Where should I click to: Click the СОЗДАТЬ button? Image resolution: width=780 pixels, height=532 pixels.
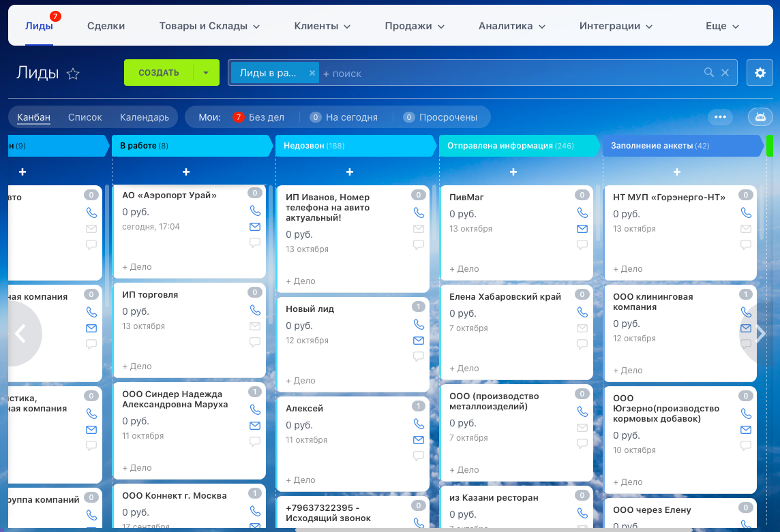click(x=159, y=73)
